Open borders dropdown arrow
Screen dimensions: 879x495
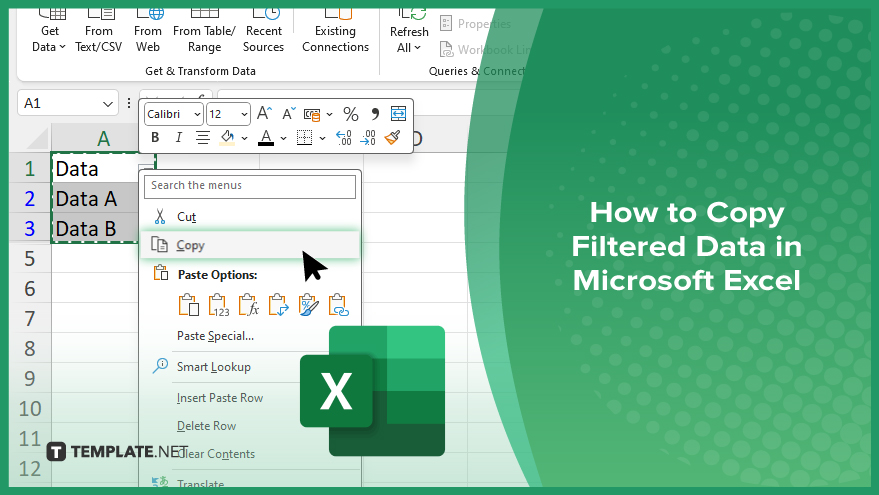click(322, 138)
